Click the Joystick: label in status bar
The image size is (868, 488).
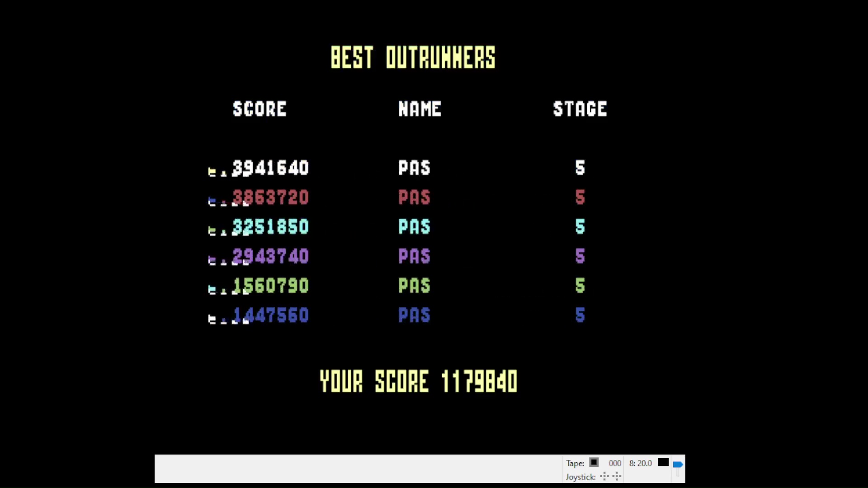580,477
